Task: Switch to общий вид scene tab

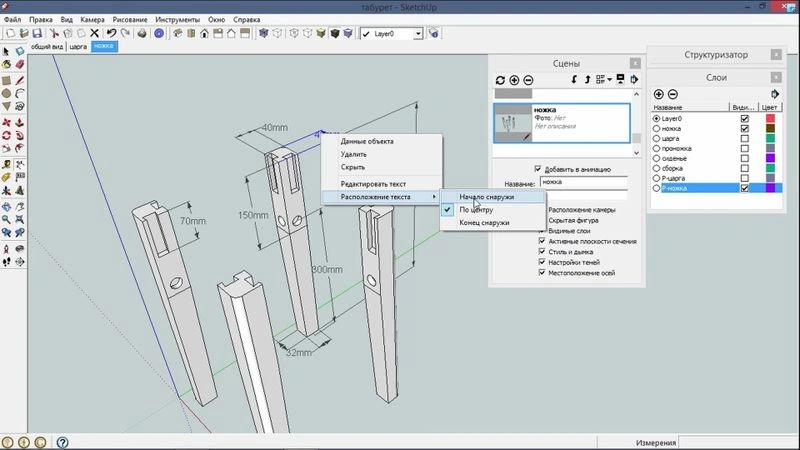Action: [x=47, y=46]
